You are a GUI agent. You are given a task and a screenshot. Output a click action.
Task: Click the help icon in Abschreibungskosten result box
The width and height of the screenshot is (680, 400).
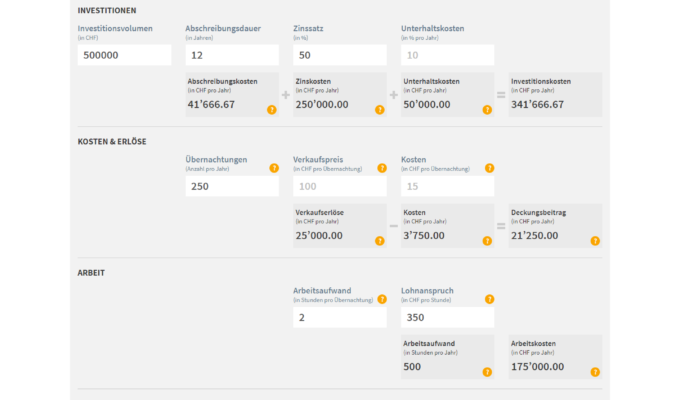[x=271, y=109]
